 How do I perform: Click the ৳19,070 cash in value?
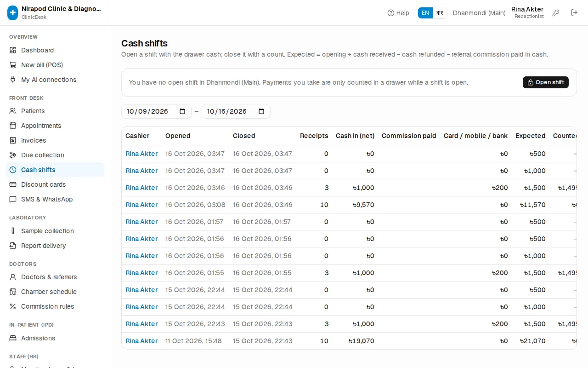pos(362,341)
